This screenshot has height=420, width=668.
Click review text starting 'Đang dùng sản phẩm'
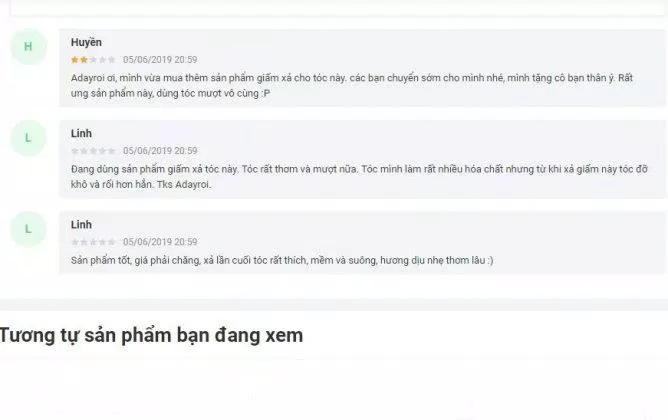coord(359,176)
